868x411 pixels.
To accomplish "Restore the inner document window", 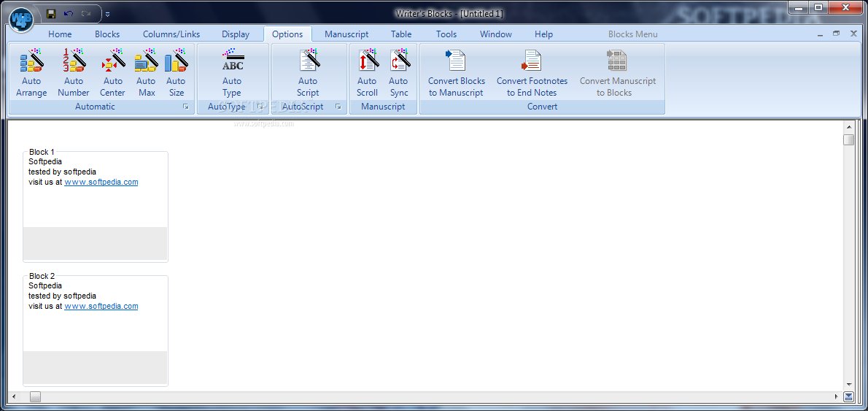I will click(x=837, y=34).
